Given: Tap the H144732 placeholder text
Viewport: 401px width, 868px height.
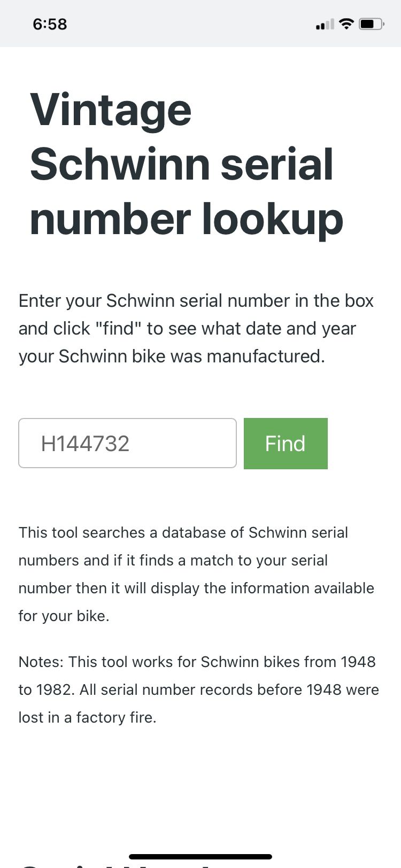Looking at the screenshot, I should [x=85, y=444].
